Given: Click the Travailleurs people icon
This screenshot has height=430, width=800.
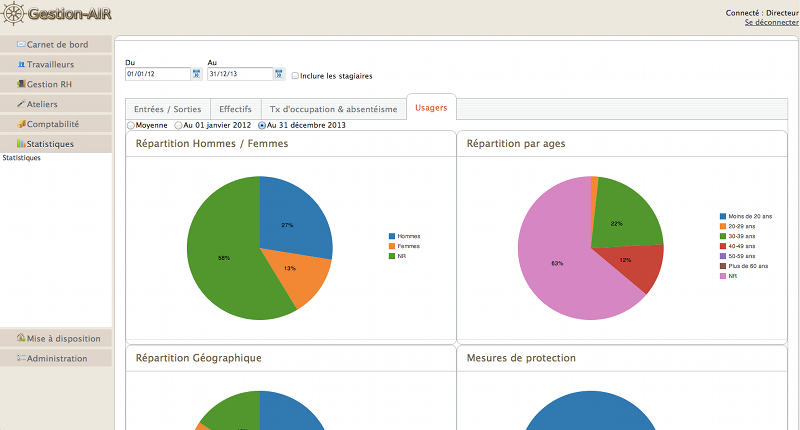Looking at the screenshot, I should [x=21, y=64].
